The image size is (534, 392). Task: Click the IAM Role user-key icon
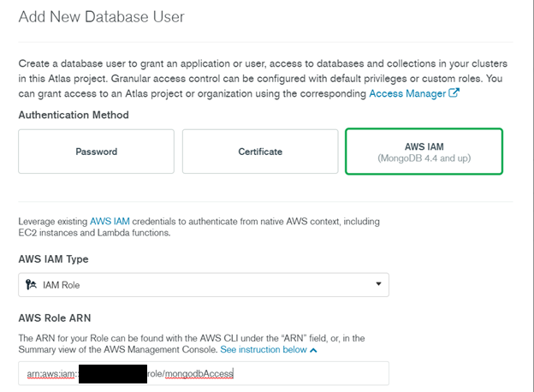[x=31, y=284]
